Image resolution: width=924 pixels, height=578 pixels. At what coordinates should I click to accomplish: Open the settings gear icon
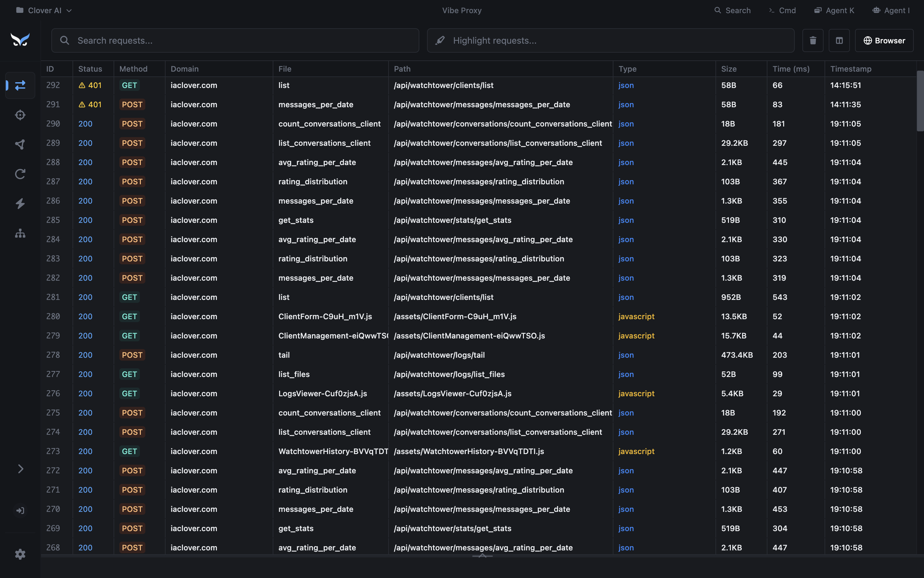[x=20, y=554]
